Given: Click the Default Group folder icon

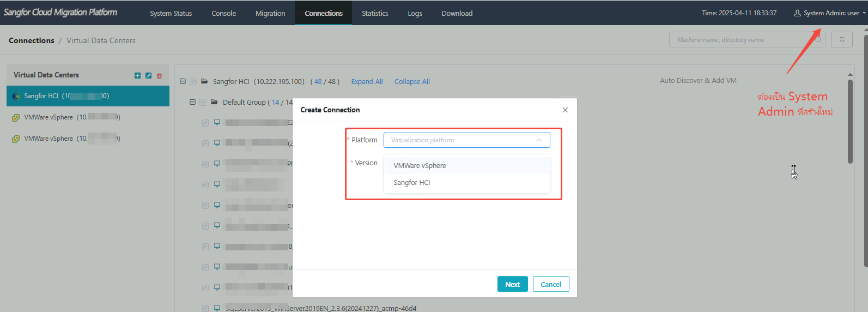Looking at the screenshot, I should pos(214,102).
